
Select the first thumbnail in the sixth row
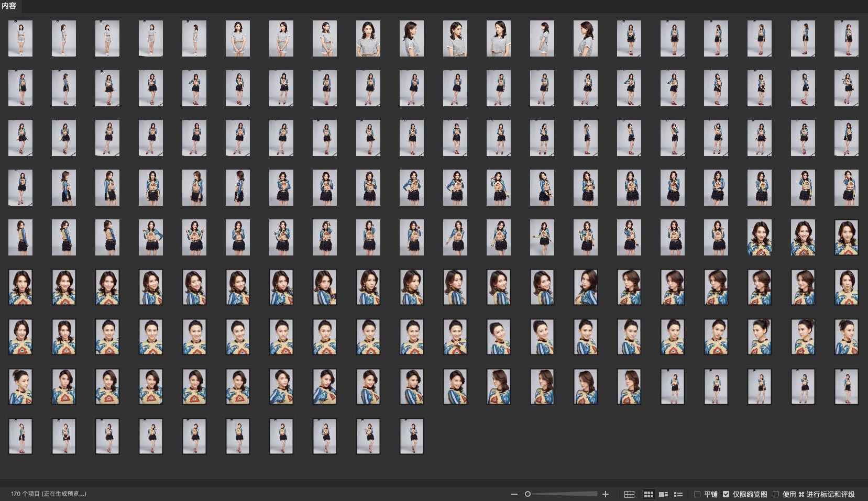tap(20, 287)
